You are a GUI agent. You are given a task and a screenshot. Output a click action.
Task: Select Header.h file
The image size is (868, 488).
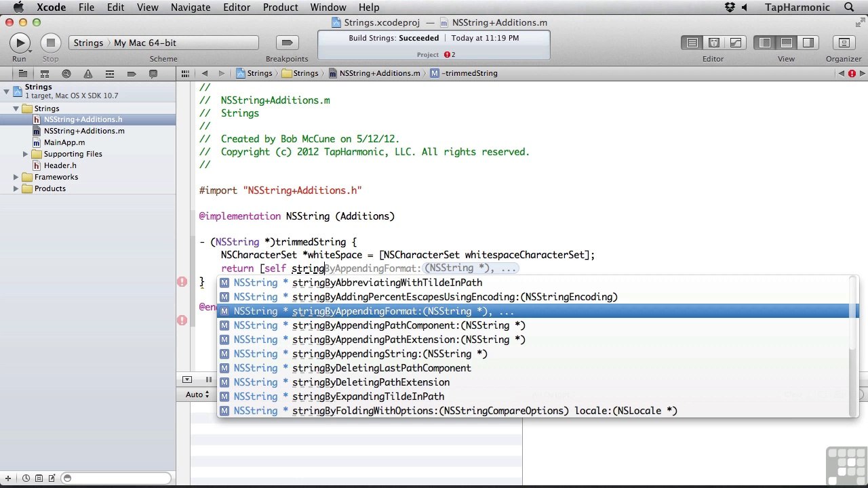88,165
